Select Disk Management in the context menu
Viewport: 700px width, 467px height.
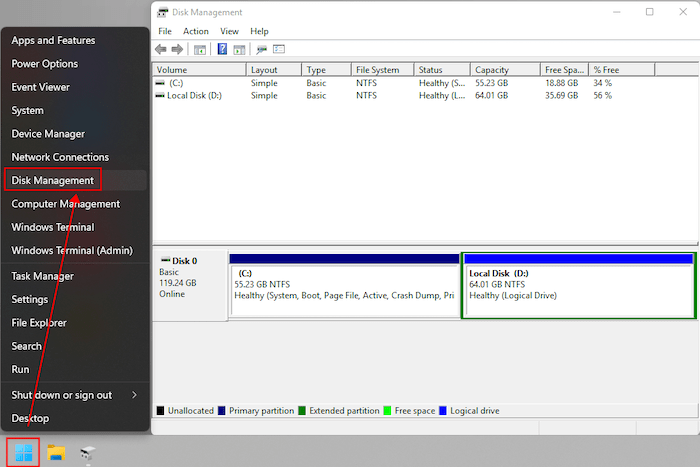[x=53, y=181]
